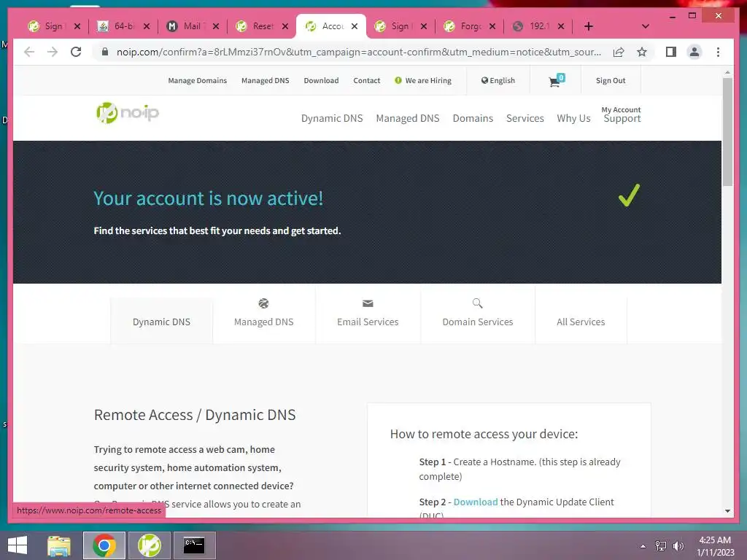This screenshot has width=747, height=560.
Task: Click the address bar URL
Action: pos(359,52)
